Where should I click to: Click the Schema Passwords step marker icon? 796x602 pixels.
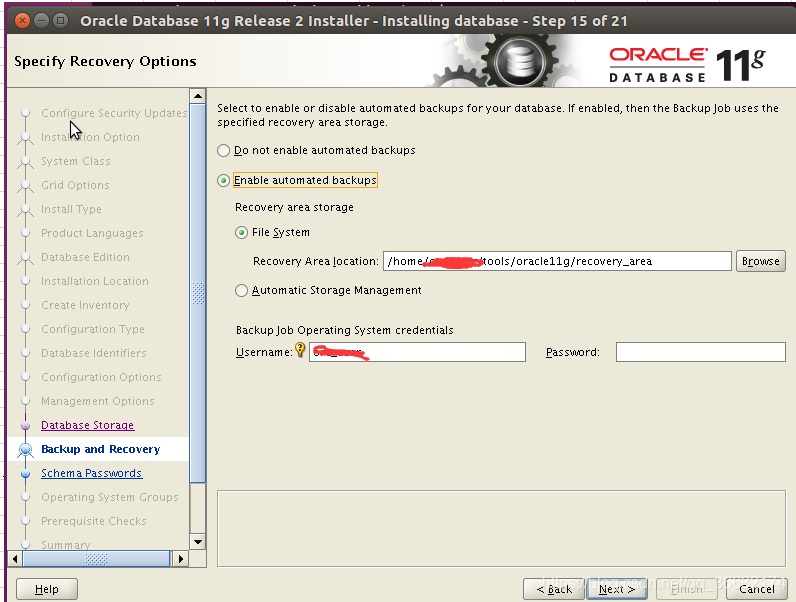click(25, 474)
